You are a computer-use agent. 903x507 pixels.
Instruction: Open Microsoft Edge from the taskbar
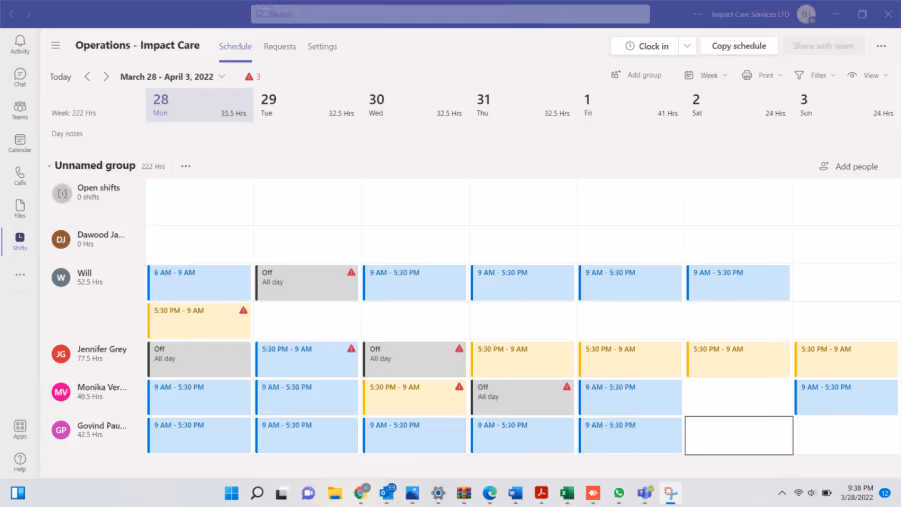490,493
